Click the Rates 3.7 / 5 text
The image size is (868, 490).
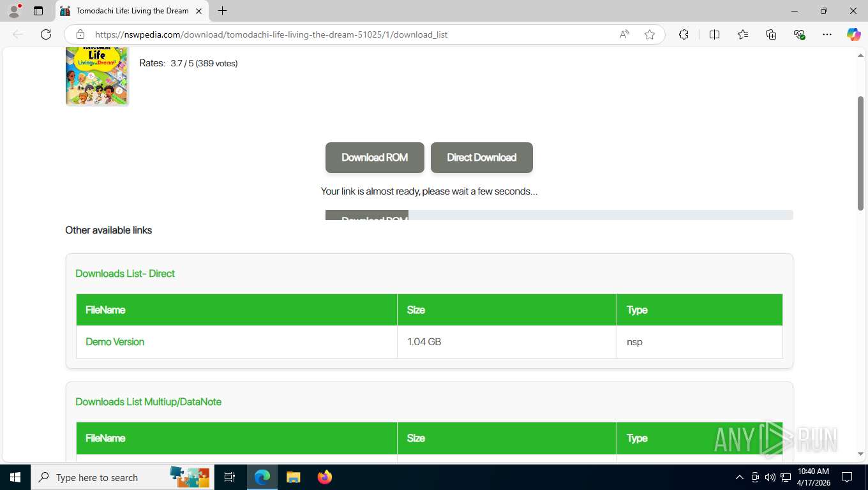[x=188, y=63]
